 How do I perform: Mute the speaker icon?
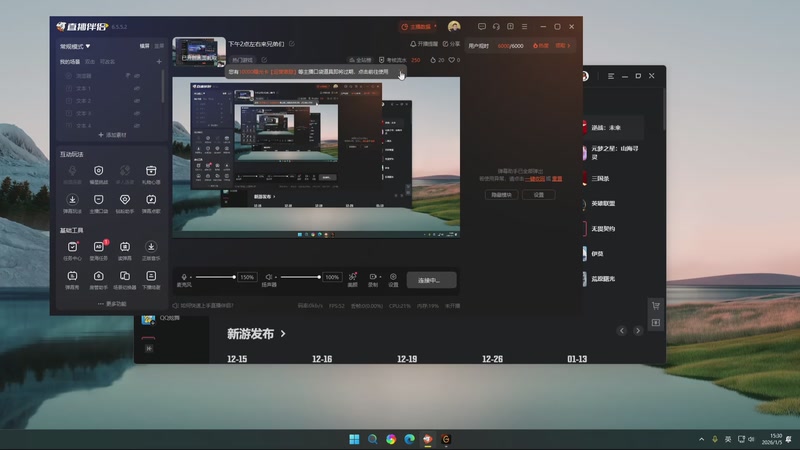tap(268, 277)
